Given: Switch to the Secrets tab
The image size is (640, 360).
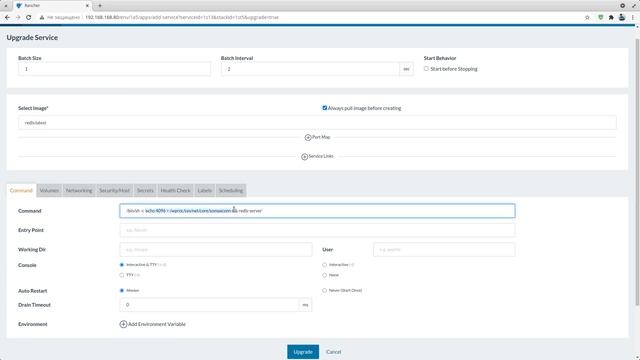Looking at the screenshot, I should pos(145,191).
